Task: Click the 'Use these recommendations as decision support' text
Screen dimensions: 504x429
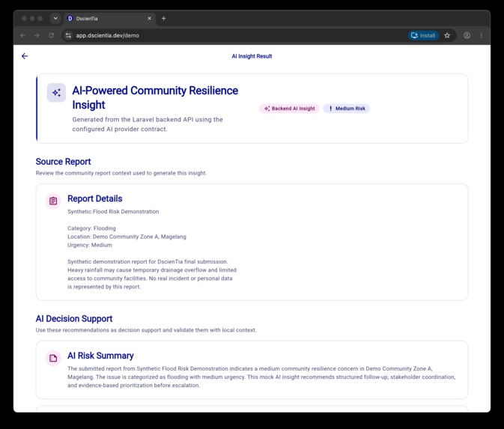Action: pyautogui.click(x=146, y=330)
